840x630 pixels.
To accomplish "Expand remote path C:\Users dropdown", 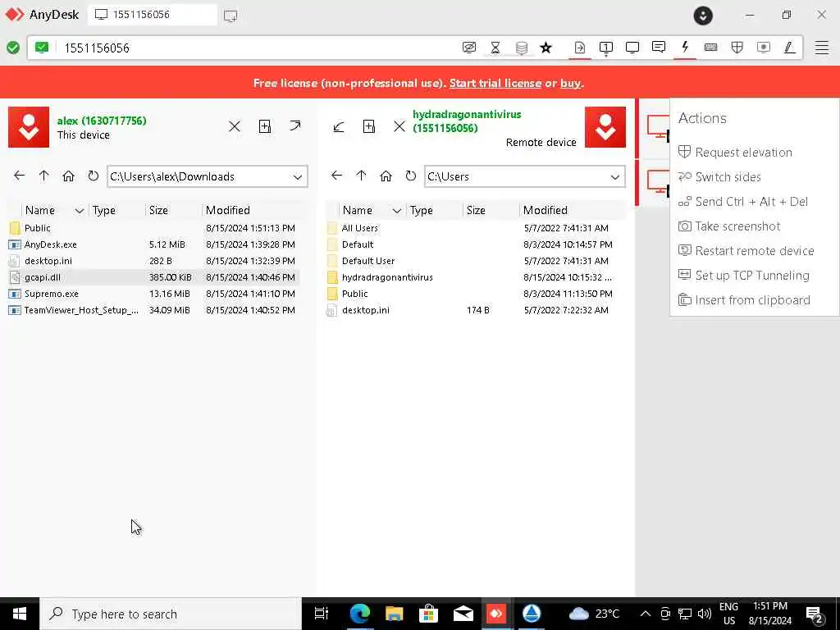I will click(x=615, y=177).
